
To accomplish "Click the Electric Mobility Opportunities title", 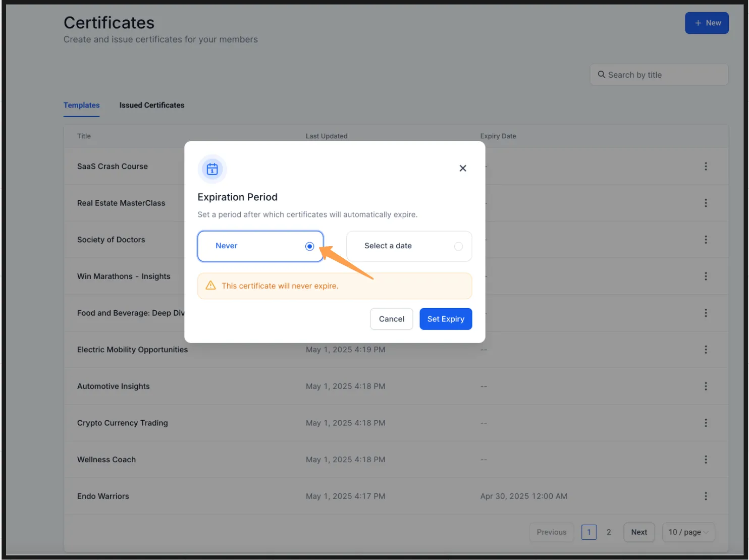I will 132,350.
